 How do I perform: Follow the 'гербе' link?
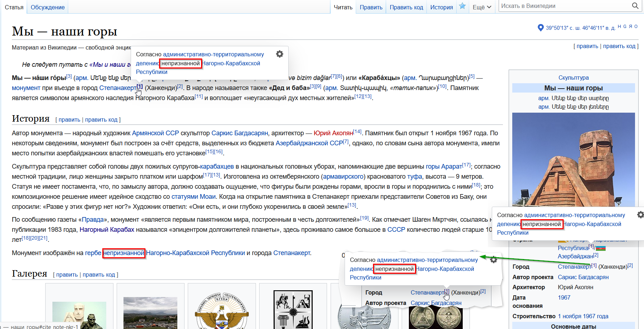tap(93, 253)
